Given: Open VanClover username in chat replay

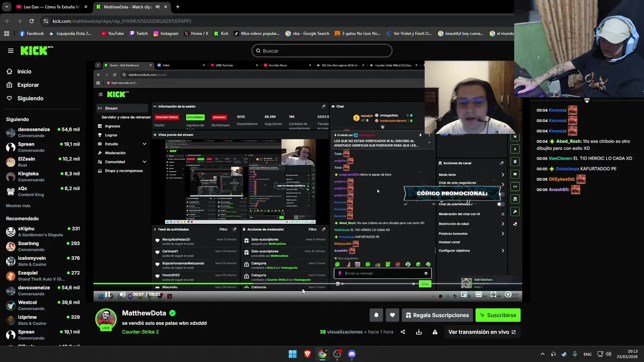Looking at the screenshot, I should tap(560, 158).
